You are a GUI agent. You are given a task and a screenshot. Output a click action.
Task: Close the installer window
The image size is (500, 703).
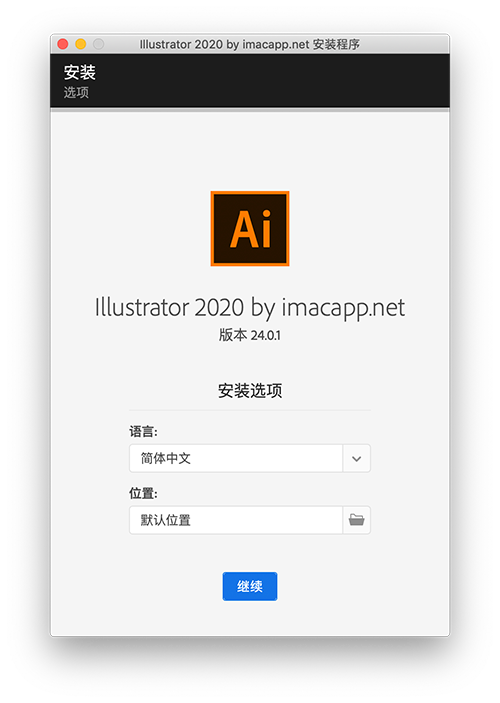[63, 44]
